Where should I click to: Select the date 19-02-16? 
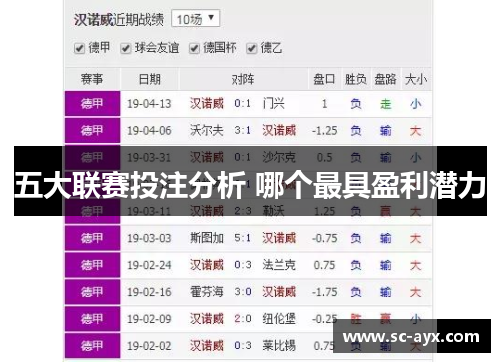tap(149, 292)
